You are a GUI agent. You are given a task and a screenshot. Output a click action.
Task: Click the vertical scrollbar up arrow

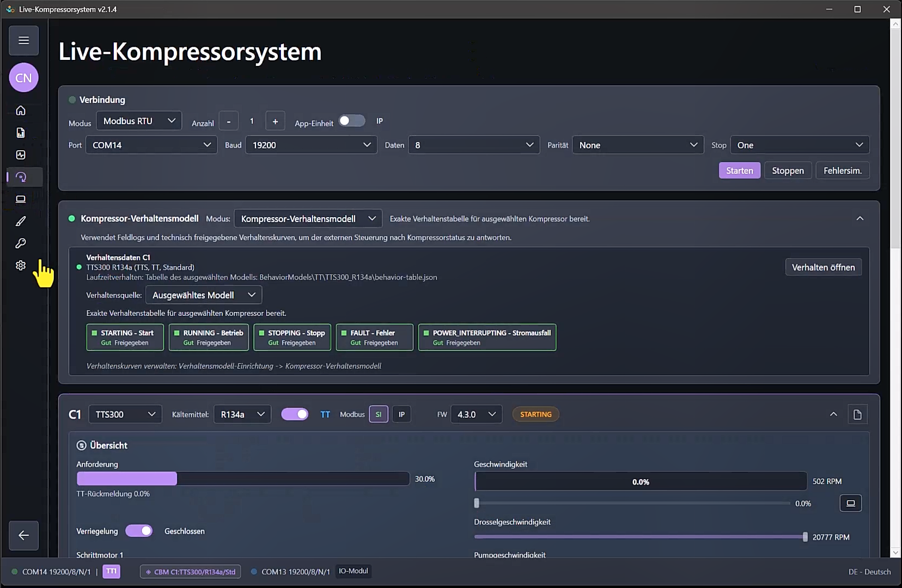pyautogui.click(x=895, y=24)
